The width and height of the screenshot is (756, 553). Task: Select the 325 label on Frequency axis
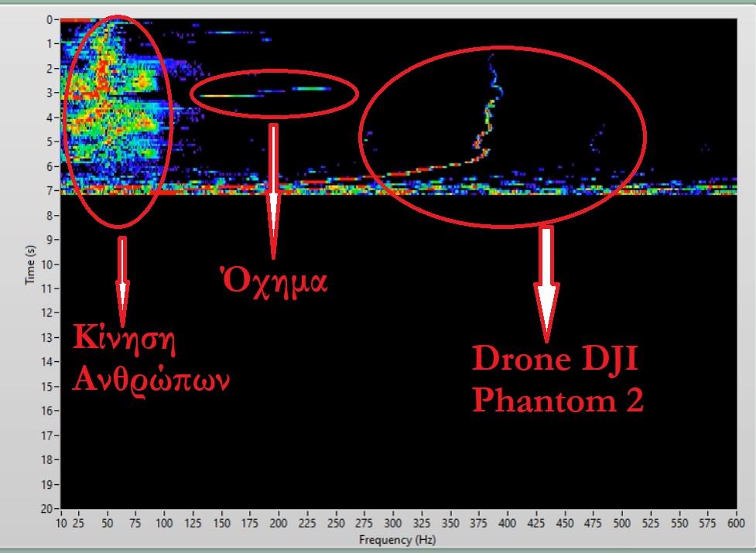tap(422, 524)
